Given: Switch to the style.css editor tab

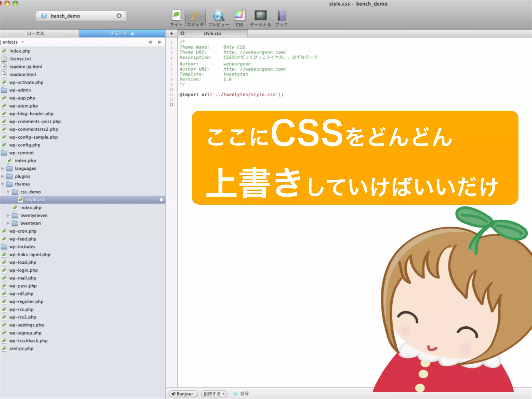Looking at the screenshot, I should [x=212, y=33].
